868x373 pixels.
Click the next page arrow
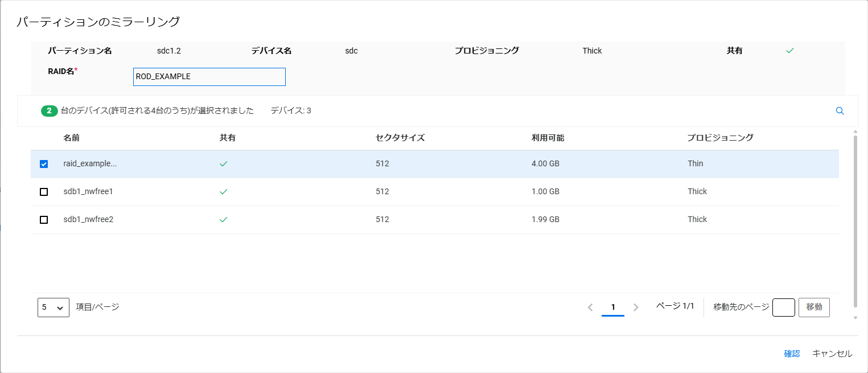click(636, 308)
